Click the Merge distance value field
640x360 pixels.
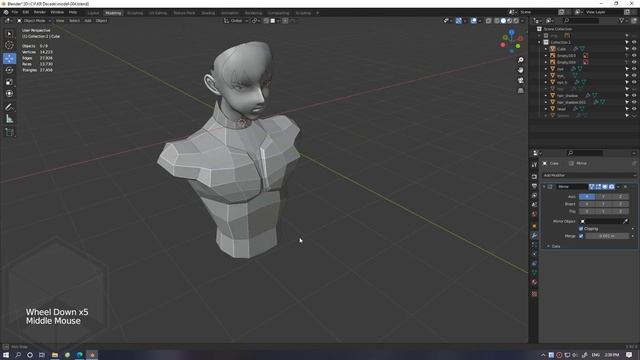[x=607, y=236]
